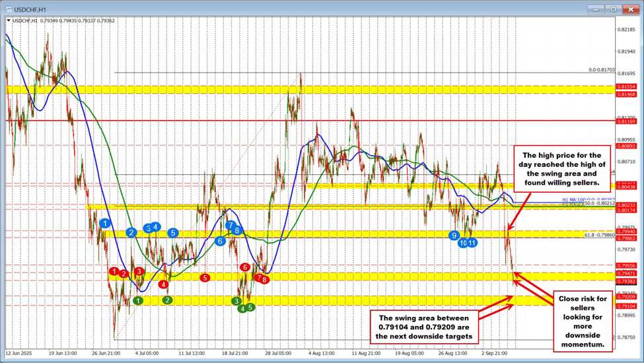This screenshot has height=363, width=644.
Task: Click the H1 MA:100 moving average label
Action: coord(589,199)
